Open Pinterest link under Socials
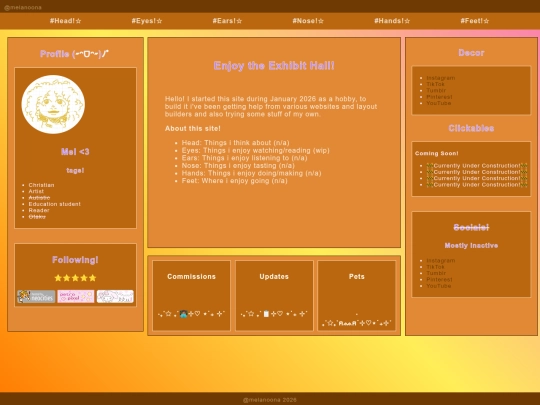Screen dimensions: 540x405 click(439, 279)
